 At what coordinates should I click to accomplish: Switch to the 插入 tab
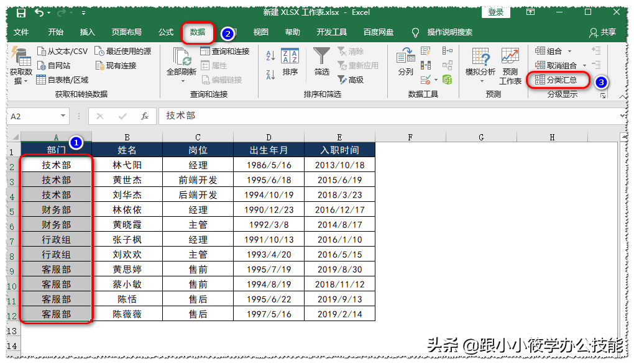click(88, 32)
